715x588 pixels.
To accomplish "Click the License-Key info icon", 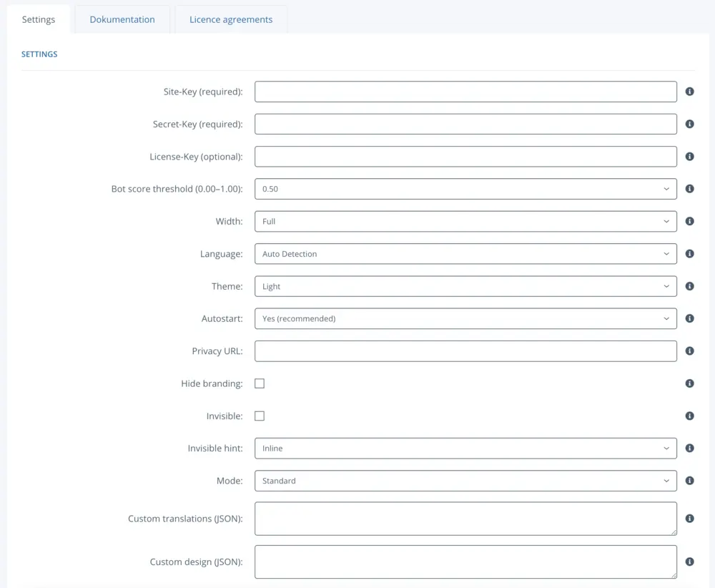I will 690,156.
